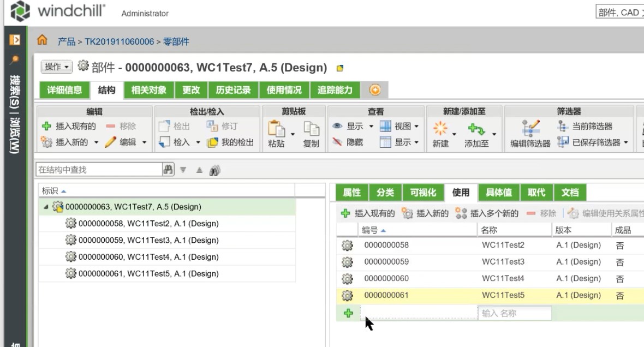
Task: Open the 可视化 tab in right pane
Action: pos(423,192)
